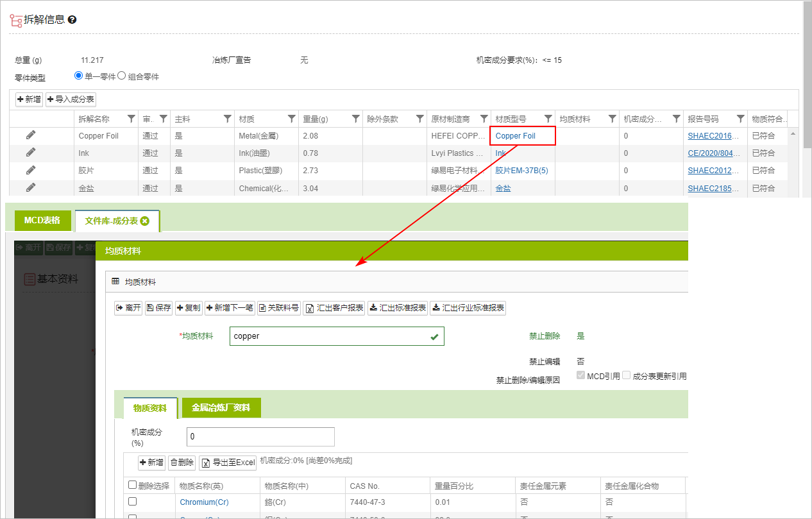Open the 材质型号 column filter

click(548, 119)
